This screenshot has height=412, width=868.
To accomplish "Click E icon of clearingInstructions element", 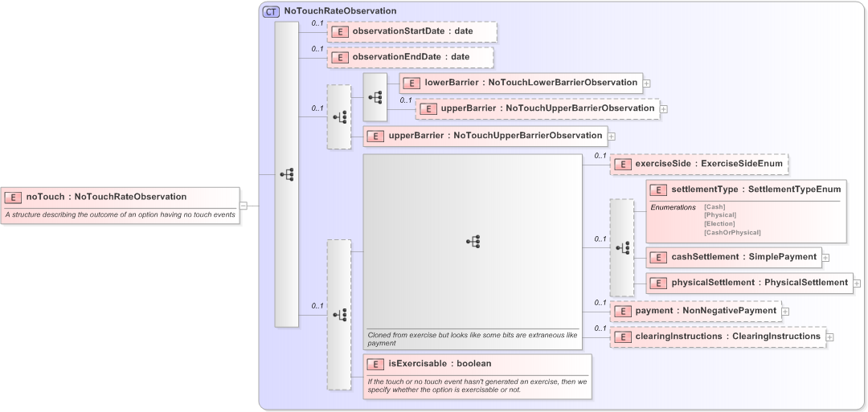I will [x=623, y=337].
